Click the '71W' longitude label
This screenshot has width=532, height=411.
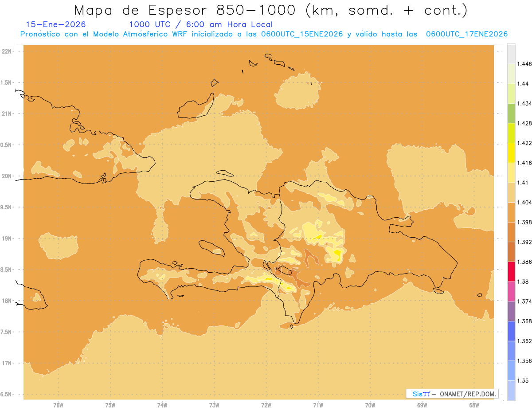click(318, 405)
